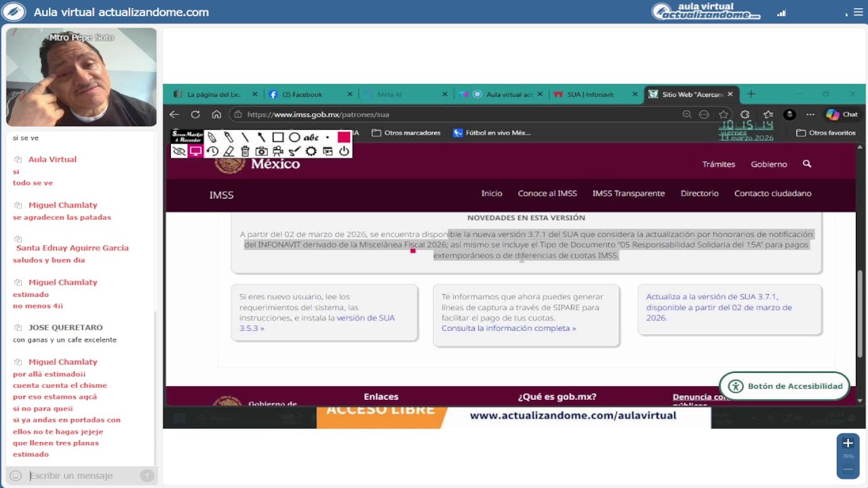
Task: Select the abc text tool
Action: coord(311,137)
